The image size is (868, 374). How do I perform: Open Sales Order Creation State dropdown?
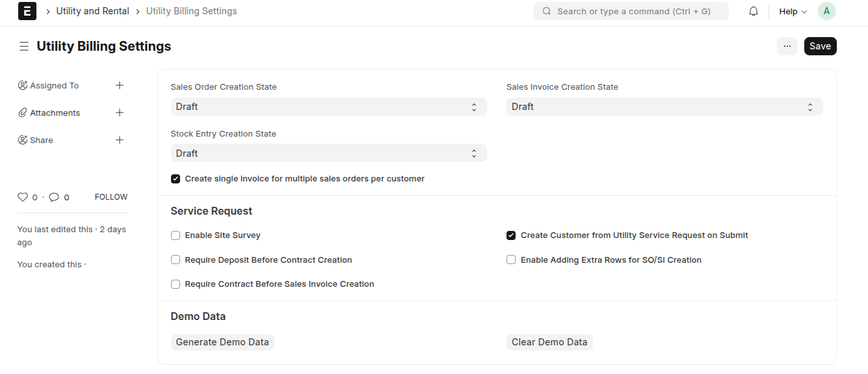(x=328, y=107)
